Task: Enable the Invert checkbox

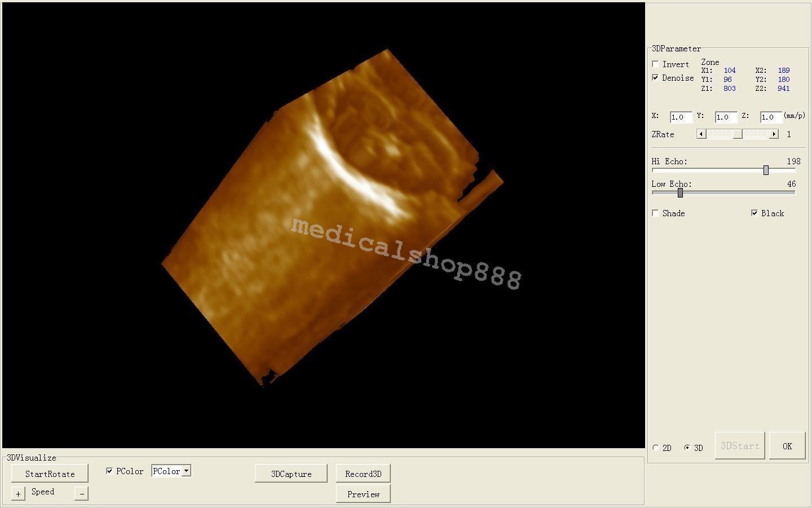Action: [655, 64]
